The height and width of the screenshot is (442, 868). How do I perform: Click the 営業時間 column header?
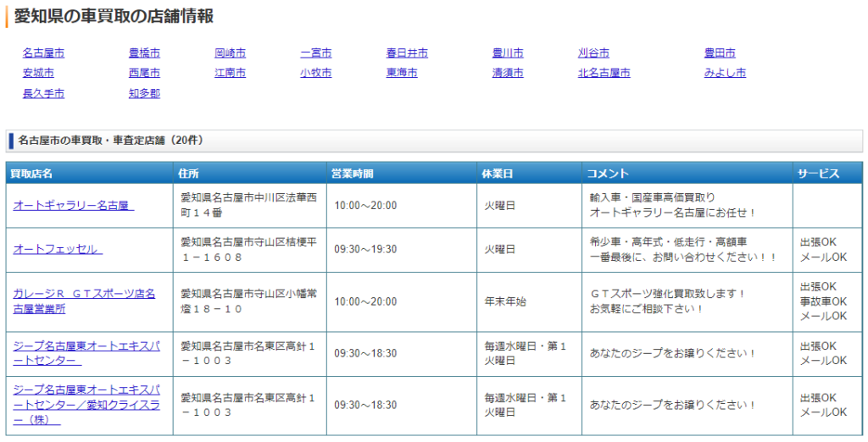[352, 174]
